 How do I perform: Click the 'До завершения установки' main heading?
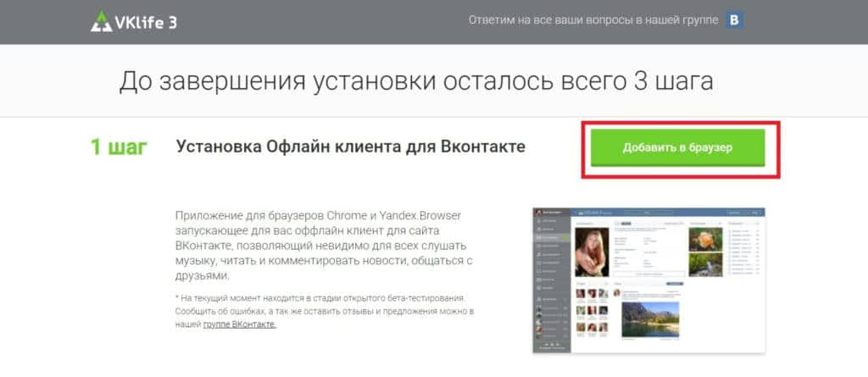416,80
